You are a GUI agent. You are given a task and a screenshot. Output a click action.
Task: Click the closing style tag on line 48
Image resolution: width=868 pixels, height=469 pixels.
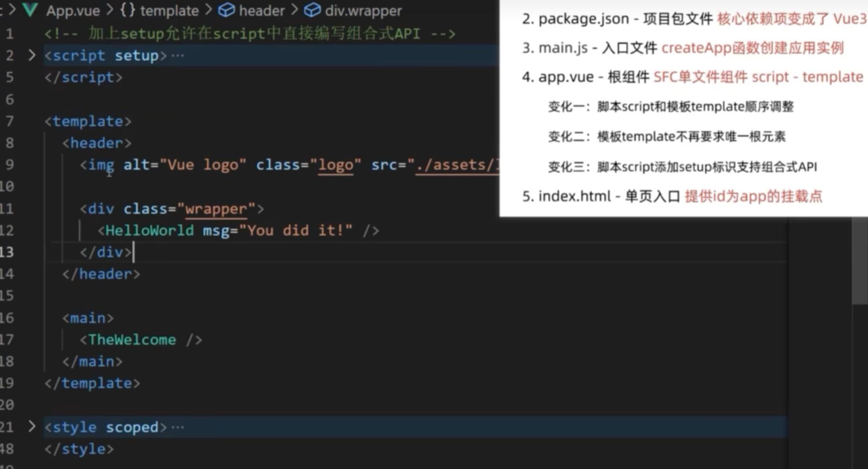(x=79, y=449)
